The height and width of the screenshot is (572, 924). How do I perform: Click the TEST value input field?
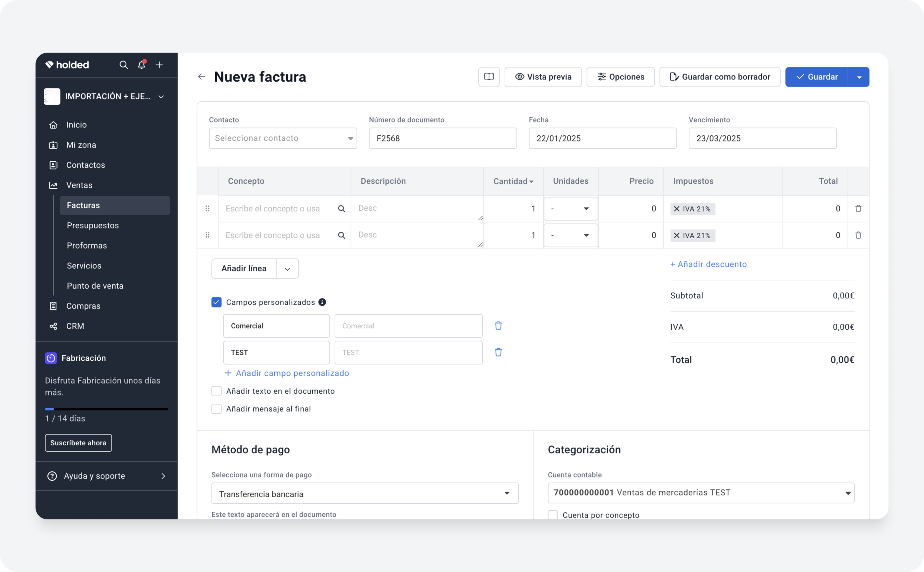tap(408, 352)
